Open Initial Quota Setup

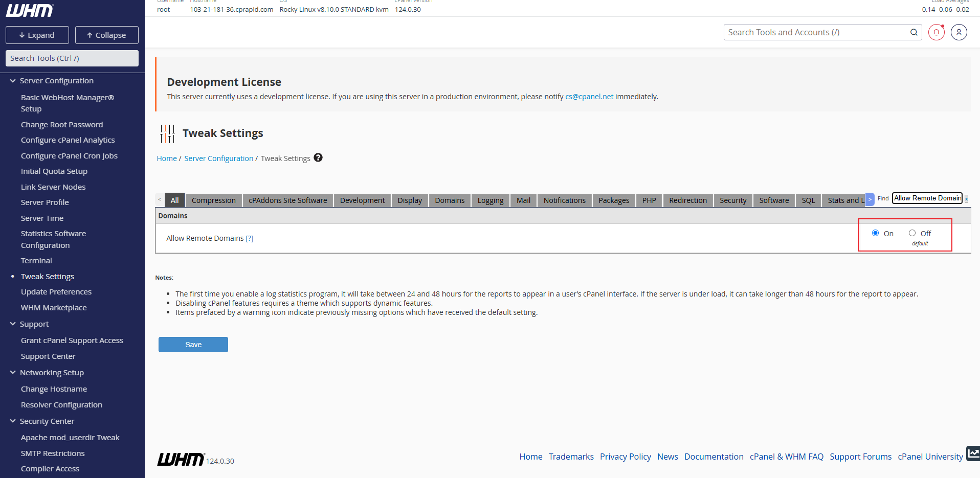pos(54,171)
